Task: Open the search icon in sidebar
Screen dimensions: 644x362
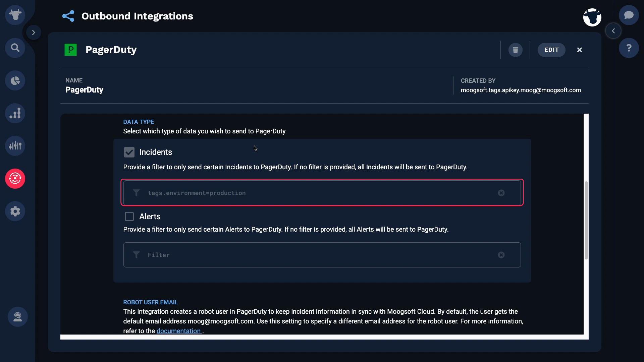Action: click(15, 48)
